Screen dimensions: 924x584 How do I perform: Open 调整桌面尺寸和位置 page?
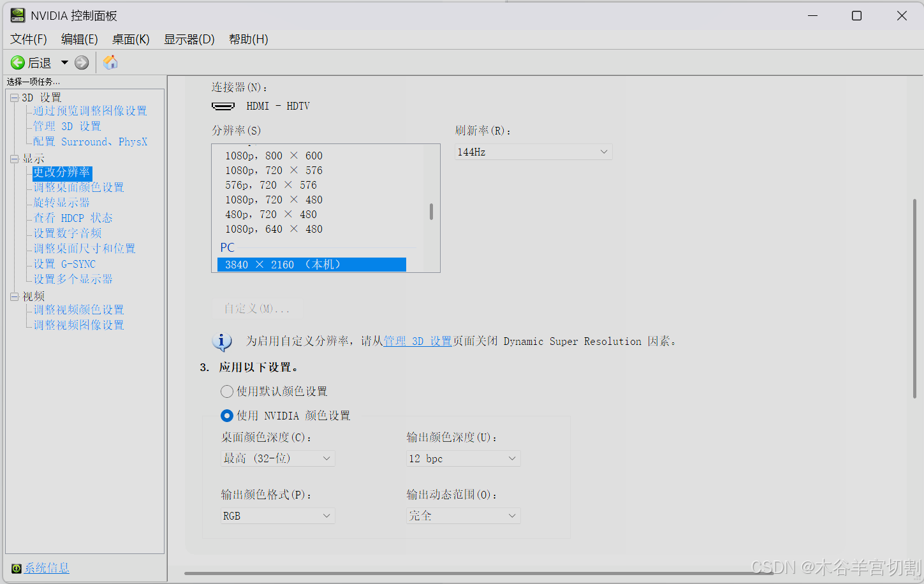tap(84, 249)
